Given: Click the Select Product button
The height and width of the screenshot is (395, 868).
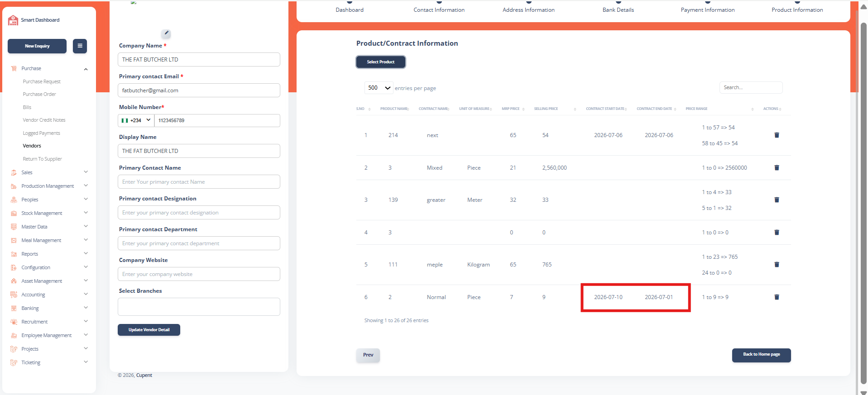Looking at the screenshot, I should pos(381,62).
